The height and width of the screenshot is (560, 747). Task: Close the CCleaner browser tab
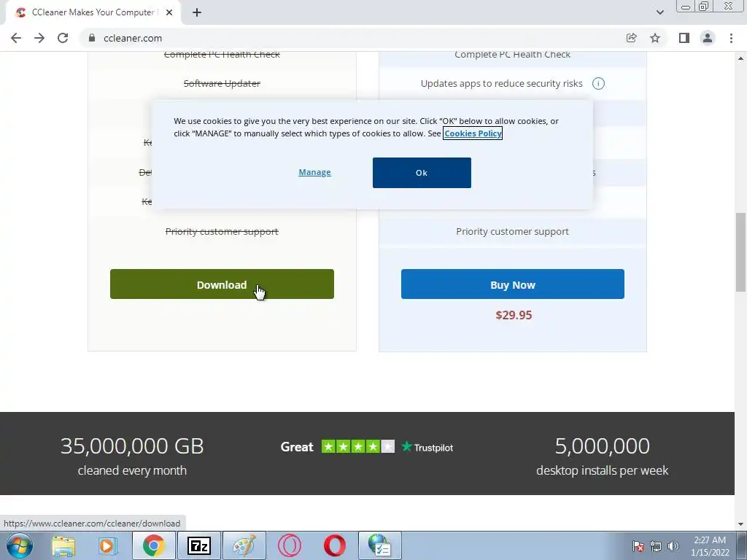(x=169, y=12)
